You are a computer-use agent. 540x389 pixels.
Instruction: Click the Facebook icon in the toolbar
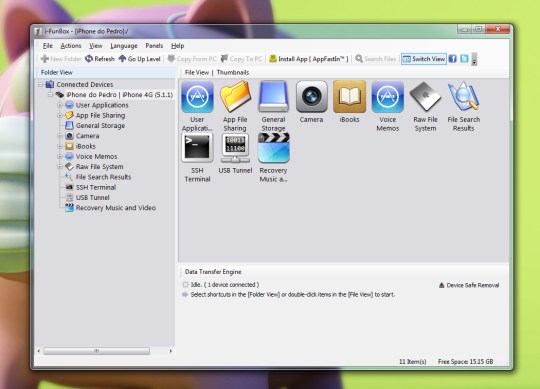point(453,59)
